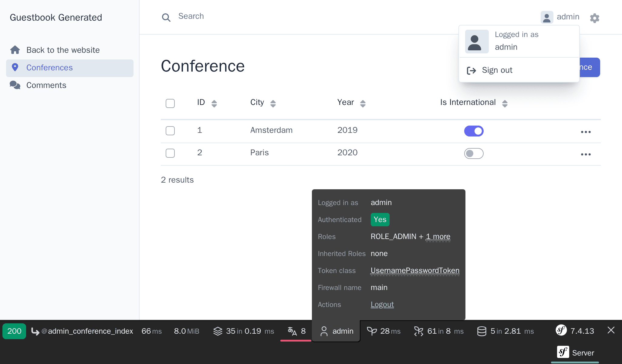Click the partially hidden blue add conference button
The height and width of the screenshot is (364, 622).
tap(590, 67)
